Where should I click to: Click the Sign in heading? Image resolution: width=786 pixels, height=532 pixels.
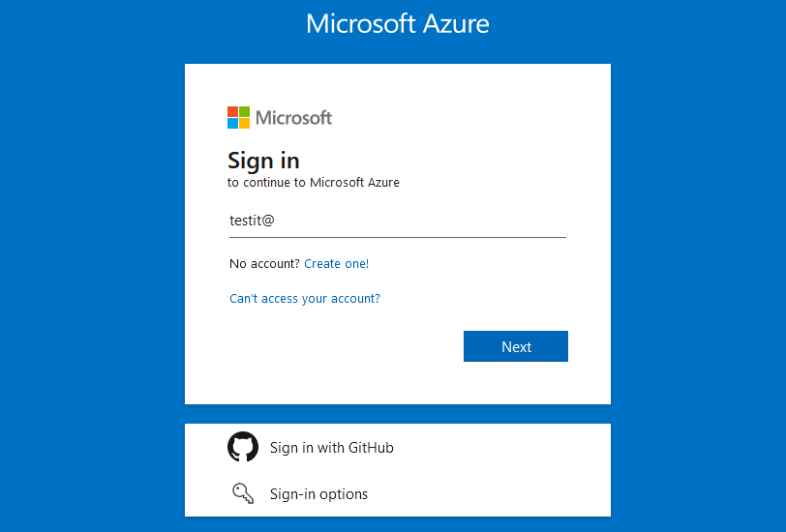pyautogui.click(x=263, y=160)
